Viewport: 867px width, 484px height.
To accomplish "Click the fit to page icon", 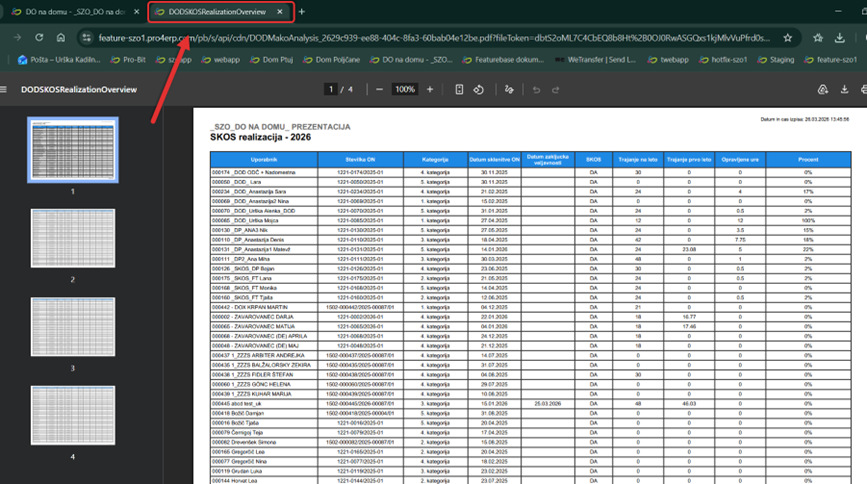I will (459, 89).
